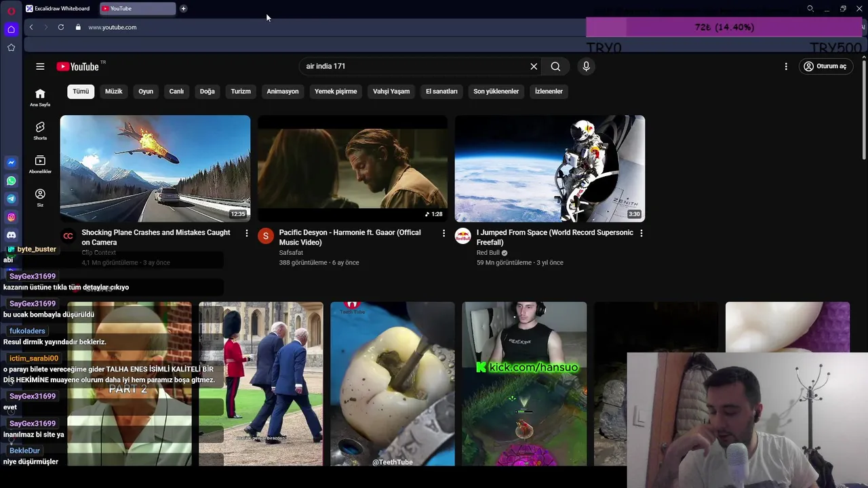Screen dimensions: 868x488
Task: Open the Red Bull space jump thumbnail
Action: pos(550,169)
